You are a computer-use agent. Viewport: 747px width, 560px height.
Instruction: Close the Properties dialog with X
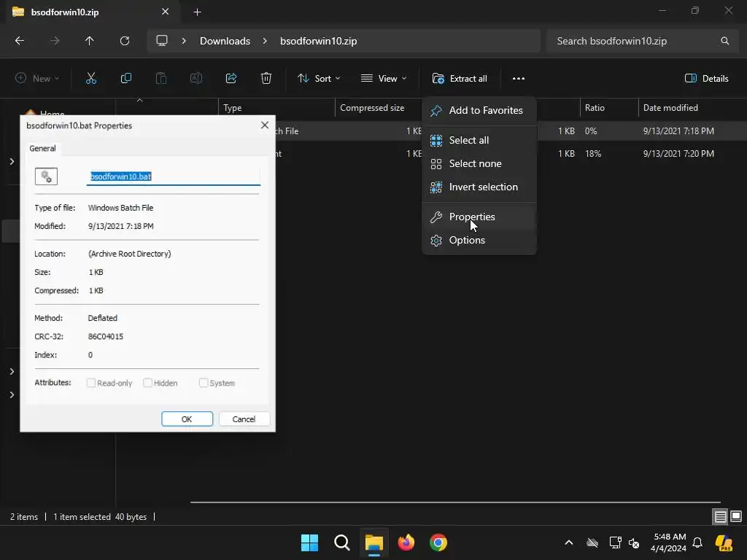tap(265, 125)
